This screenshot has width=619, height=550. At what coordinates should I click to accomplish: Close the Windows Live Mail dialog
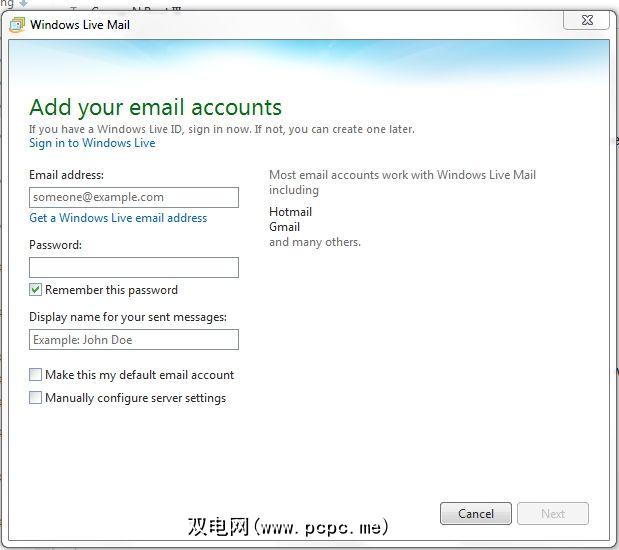click(586, 21)
